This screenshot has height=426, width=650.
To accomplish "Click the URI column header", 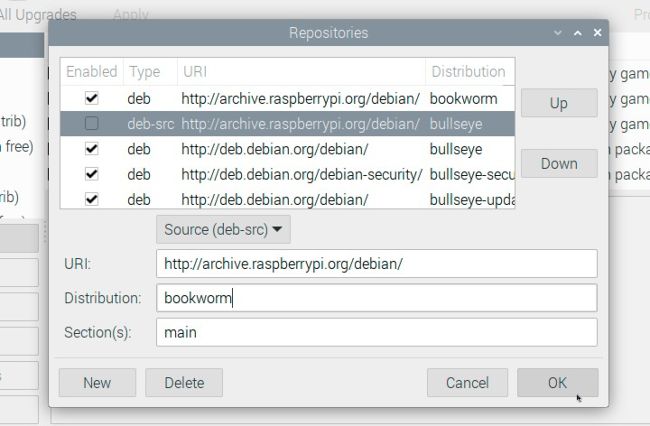I will 300,72.
